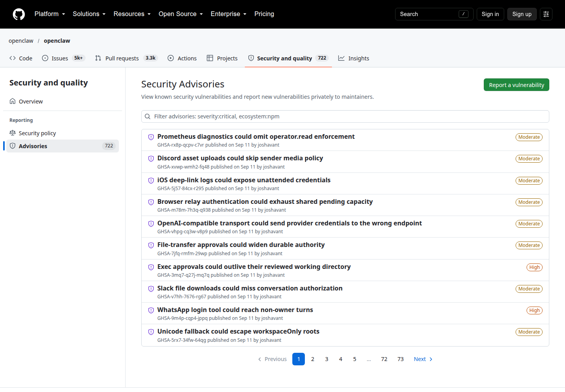Click the GitHub logo icon
This screenshot has height=392, width=565.
pos(19,14)
